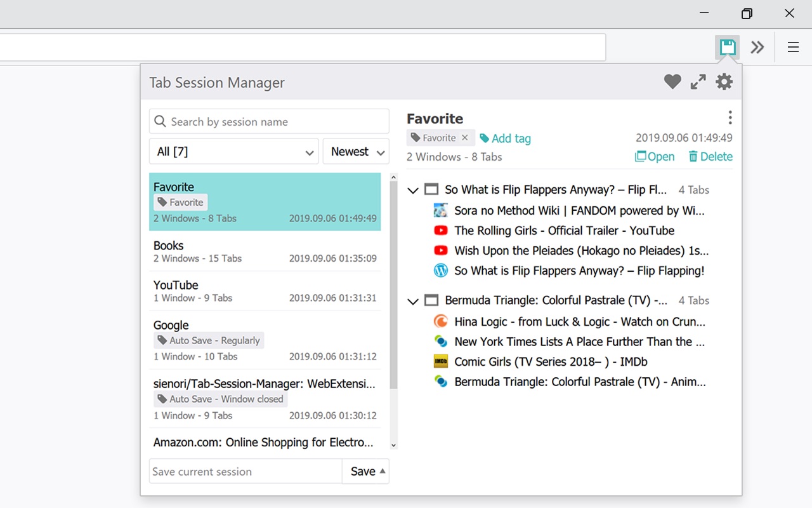The image size is (812, 508).
Task: Click Add tag for the Favorite session
Action: click(505, 138)
